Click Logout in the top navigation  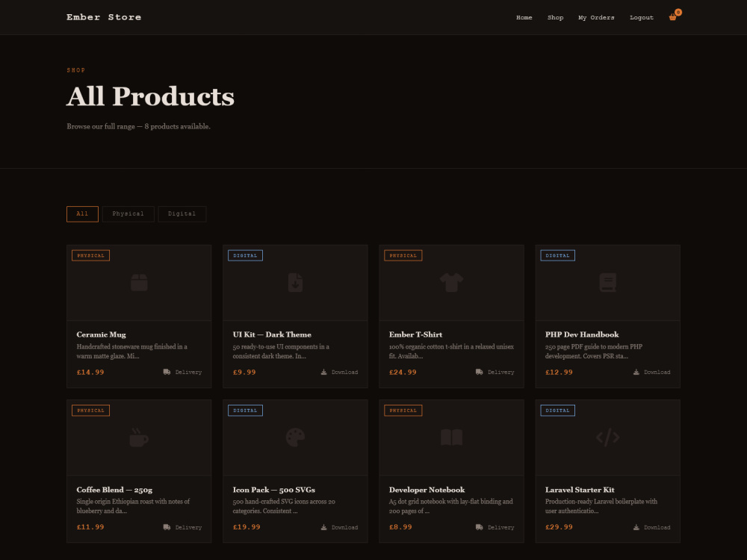click(642, 18)
